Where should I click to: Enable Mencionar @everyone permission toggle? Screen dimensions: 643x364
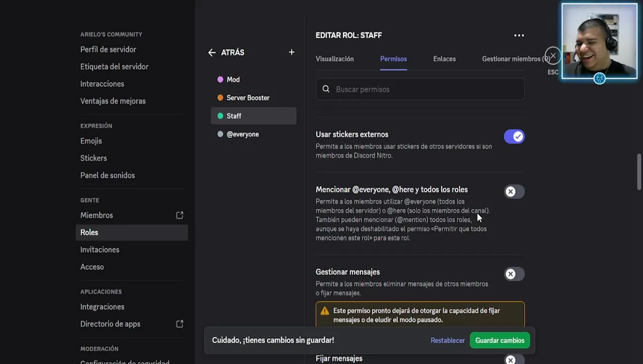click(x=514, y=192)
